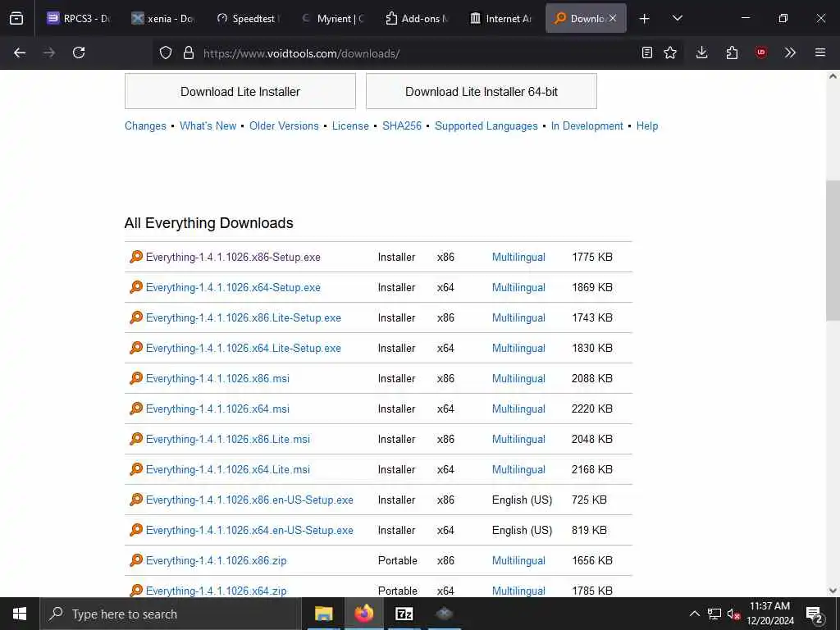Show more toolbar tools via double chevron
The height and width of the screenshot is (630, 840).
(790, 52)
